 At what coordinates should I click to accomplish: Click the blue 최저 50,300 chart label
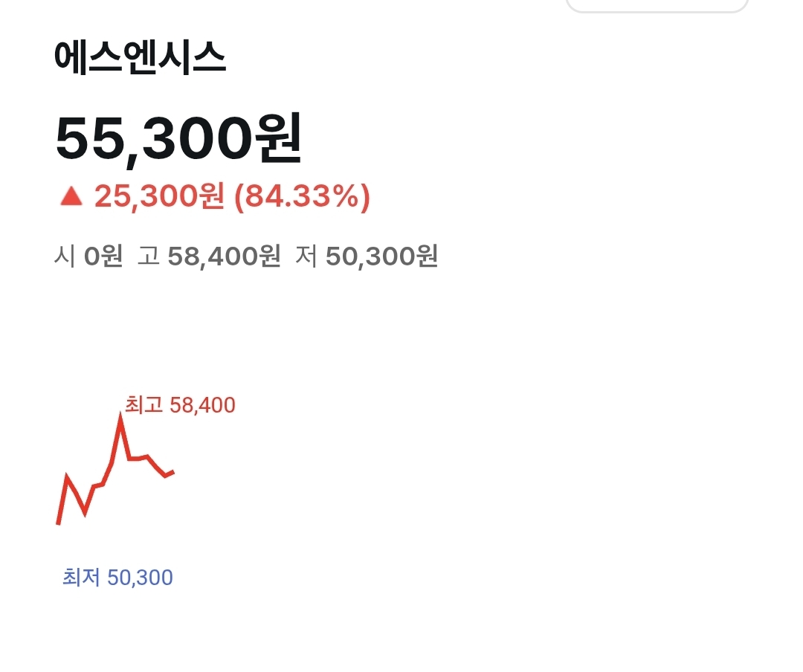[117, 578]
